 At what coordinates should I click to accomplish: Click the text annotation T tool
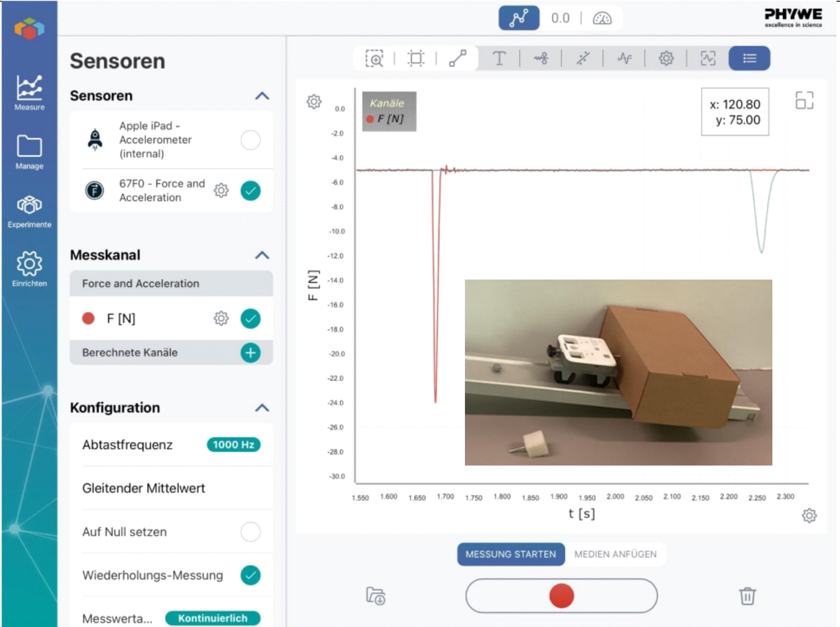(499, 58)
